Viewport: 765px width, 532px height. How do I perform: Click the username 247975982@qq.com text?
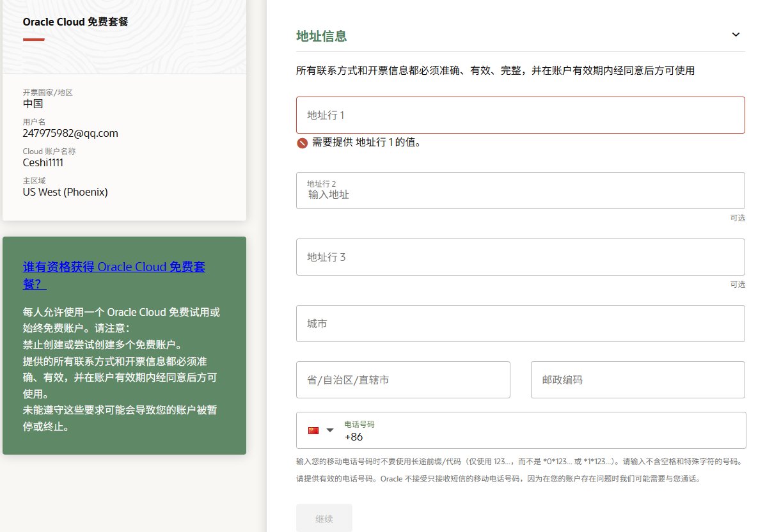[x=70, y=133]
